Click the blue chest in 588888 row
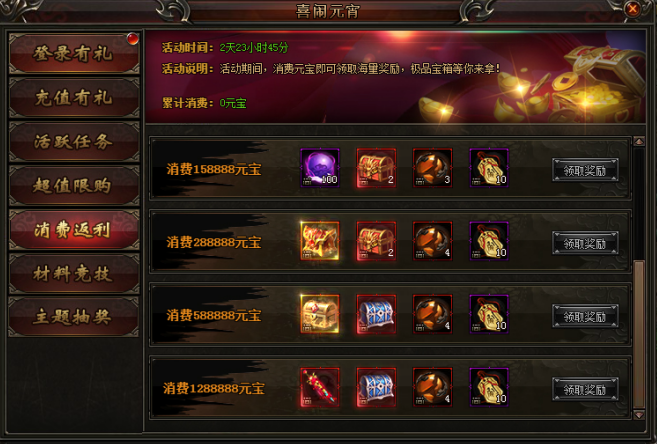The image size is (657, 444). [x=376, y=314]
